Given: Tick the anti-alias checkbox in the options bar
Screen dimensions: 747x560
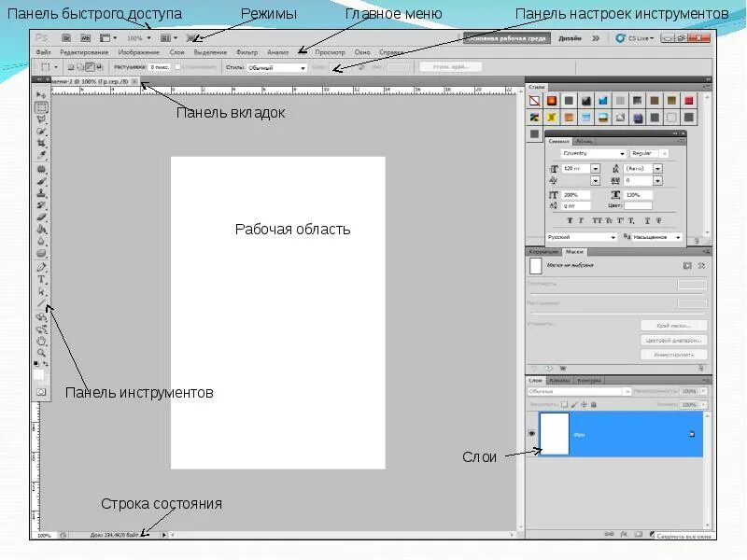Looking at the screenshot, I should (177, 67).
